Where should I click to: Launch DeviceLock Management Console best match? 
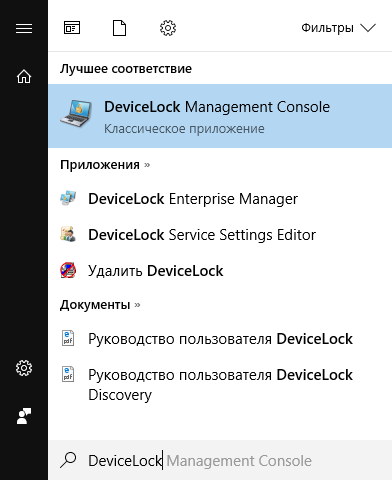click(220, 116)
